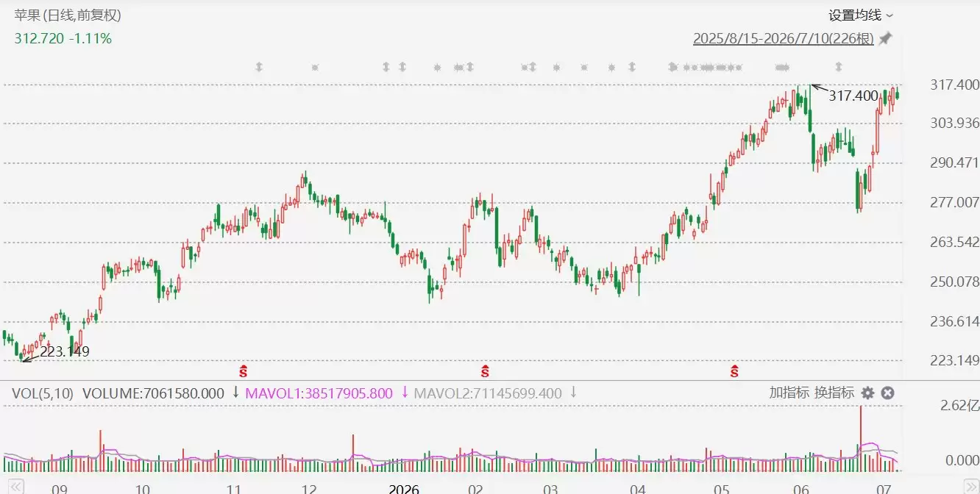
Task: Click the 10 month label on time axis
Action: pyautogui.click(x=143, y=489)
